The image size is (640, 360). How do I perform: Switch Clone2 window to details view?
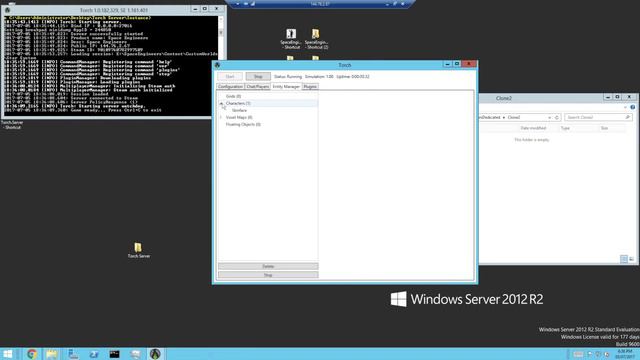click(624, 259)
